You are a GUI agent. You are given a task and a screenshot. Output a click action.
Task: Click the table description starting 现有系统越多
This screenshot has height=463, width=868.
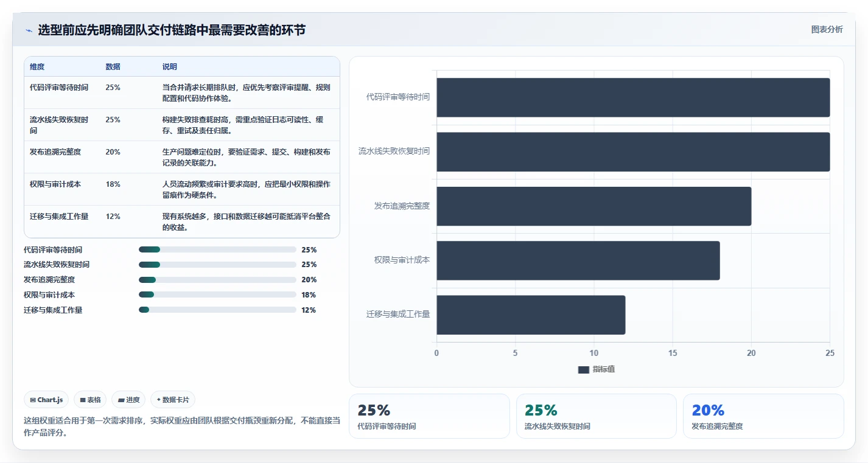coord(247,221)
